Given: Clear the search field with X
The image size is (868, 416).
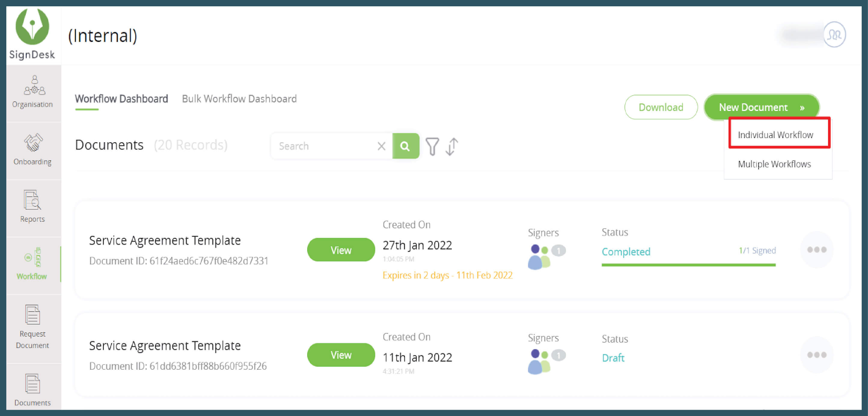Looking at the screenshot, I should tap(381, 146).
